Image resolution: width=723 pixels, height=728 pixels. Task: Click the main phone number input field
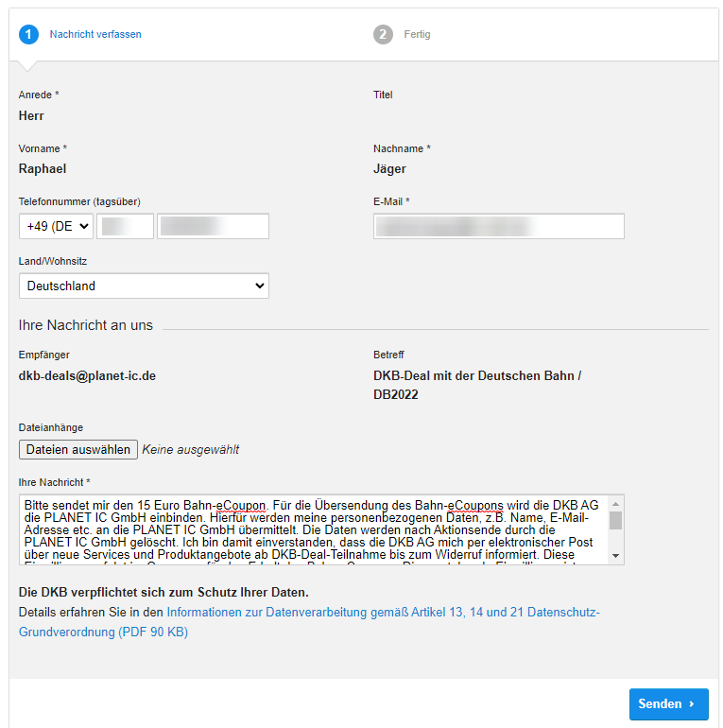pos(213,227)
